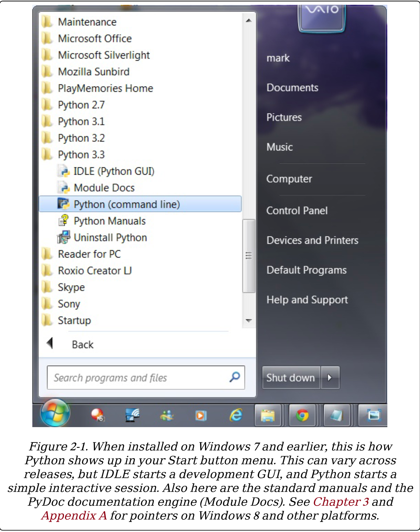Click the Search programs and files box
This screenshot has height=532, width=420.
pos(138,377)
